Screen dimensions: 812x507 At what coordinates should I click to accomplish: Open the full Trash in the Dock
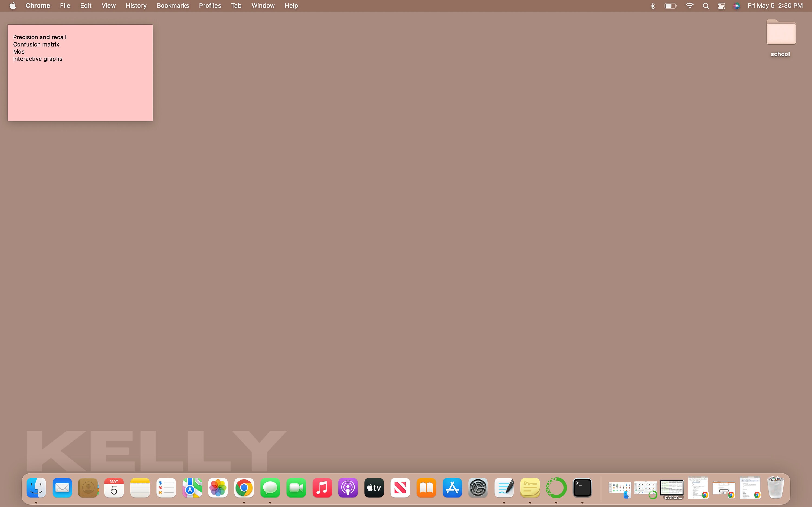click(775, 488)
